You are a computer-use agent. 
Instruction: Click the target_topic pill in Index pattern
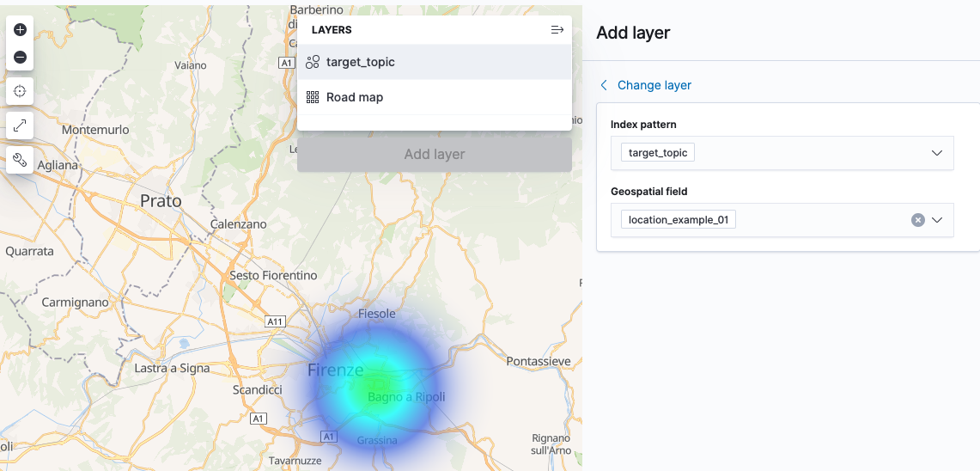pyautogui.click(x=658, y=153)
